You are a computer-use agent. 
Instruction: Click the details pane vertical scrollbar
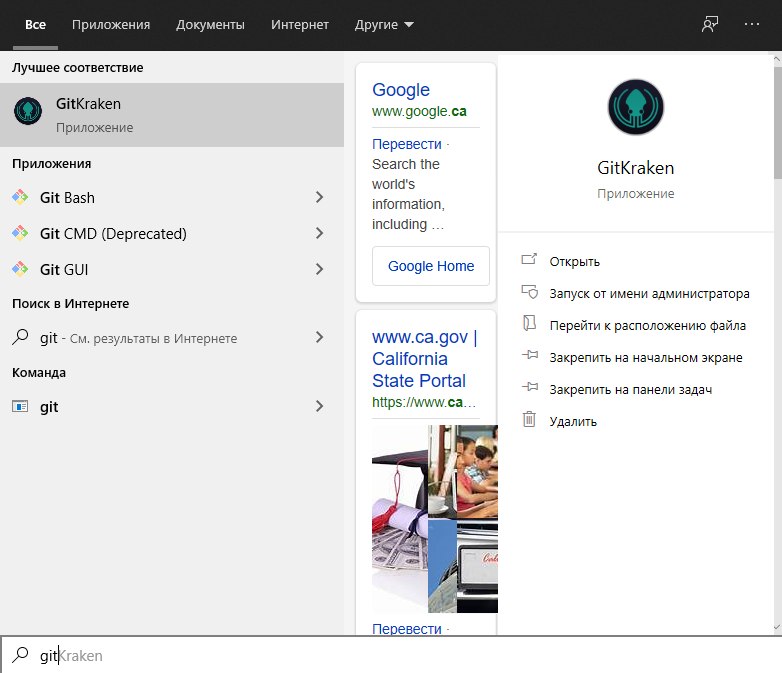pyautogui.click(x=777, y=120)
